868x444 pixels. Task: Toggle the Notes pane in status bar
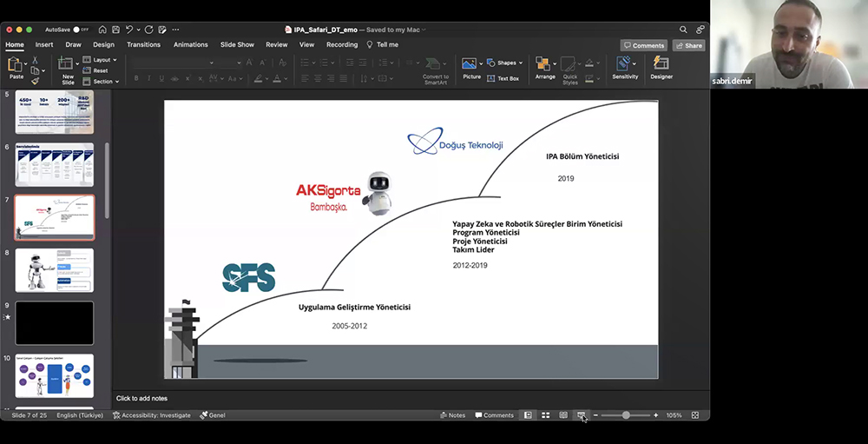pos(453,415)
